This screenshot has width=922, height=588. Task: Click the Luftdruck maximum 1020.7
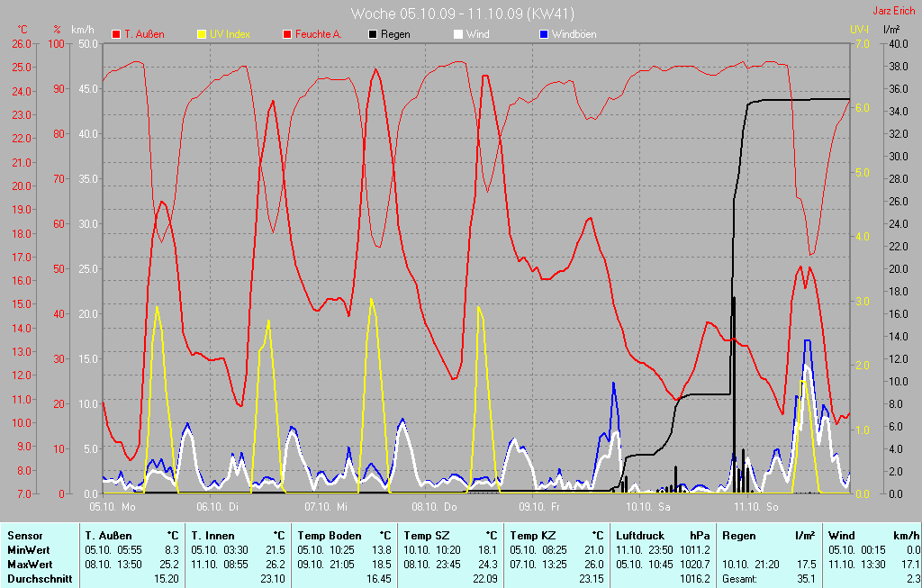click(694, 564)
